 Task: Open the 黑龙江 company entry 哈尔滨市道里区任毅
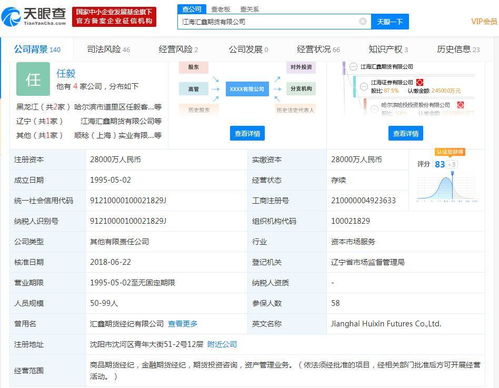118,107
